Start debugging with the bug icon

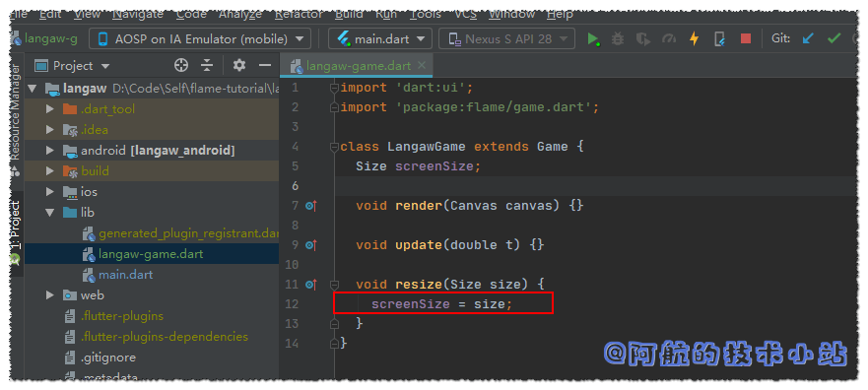618,39
